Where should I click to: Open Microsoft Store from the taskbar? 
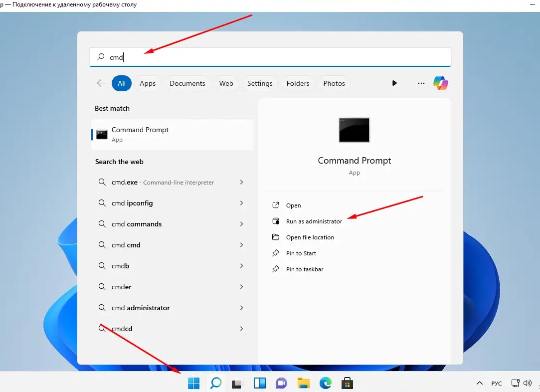[x=347, y=383]
